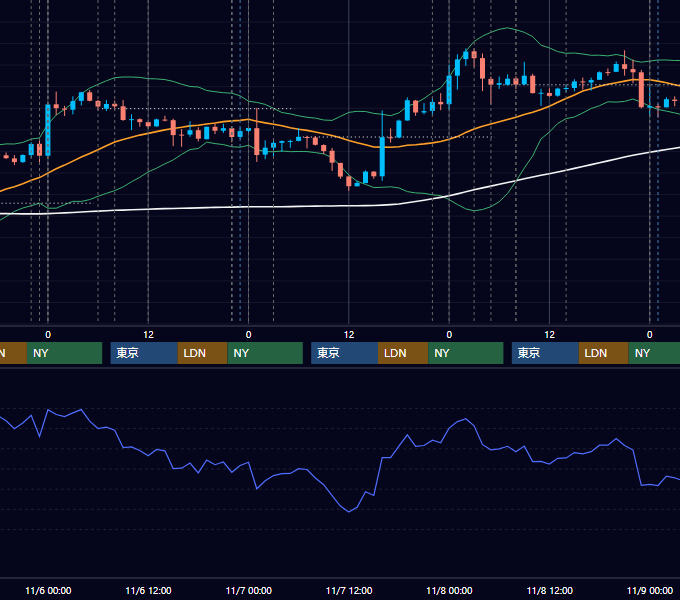
Task: Select the 東京 session block spanning 11/8 12:00
Action: [x=545, y=353]
